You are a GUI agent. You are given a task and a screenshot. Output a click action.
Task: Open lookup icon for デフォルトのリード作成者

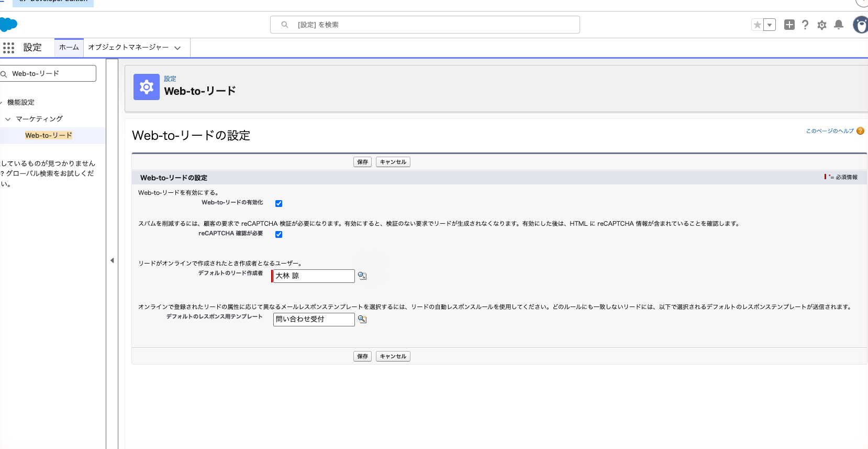tap(362, 276)
